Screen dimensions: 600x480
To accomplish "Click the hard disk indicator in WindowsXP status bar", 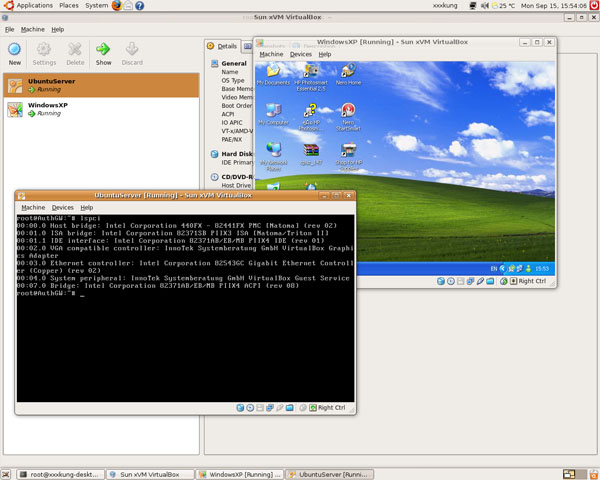I will coord(441,281).
